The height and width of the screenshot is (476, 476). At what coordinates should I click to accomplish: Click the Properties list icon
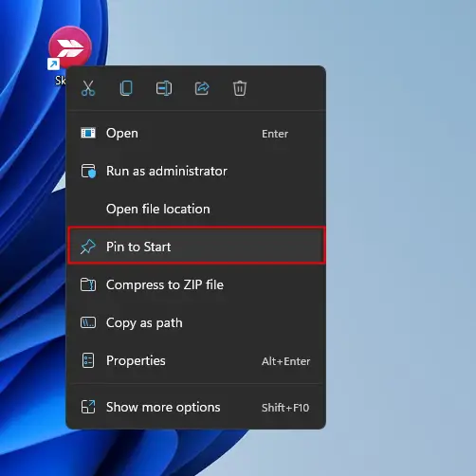click(x=88, y=360)
